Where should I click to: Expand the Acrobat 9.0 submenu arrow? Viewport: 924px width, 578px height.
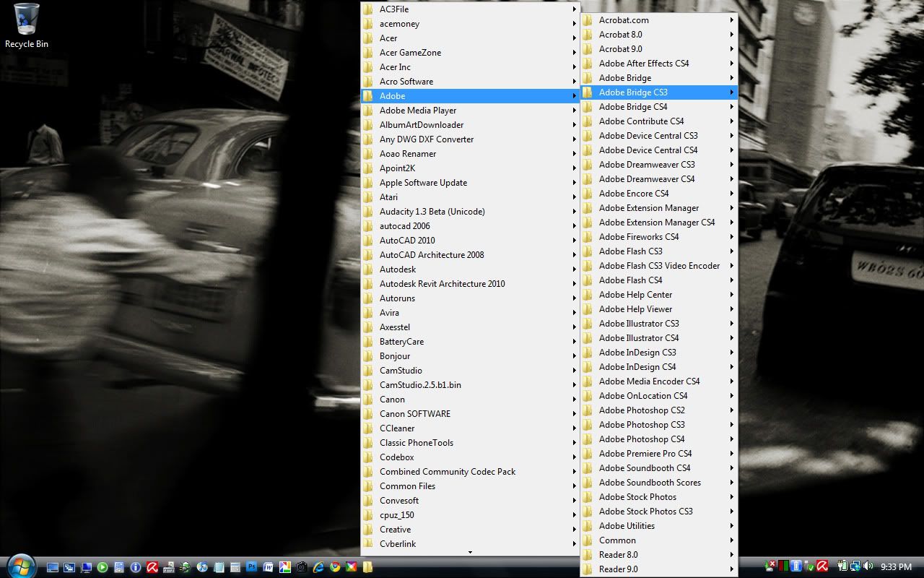tap(731, 49)
